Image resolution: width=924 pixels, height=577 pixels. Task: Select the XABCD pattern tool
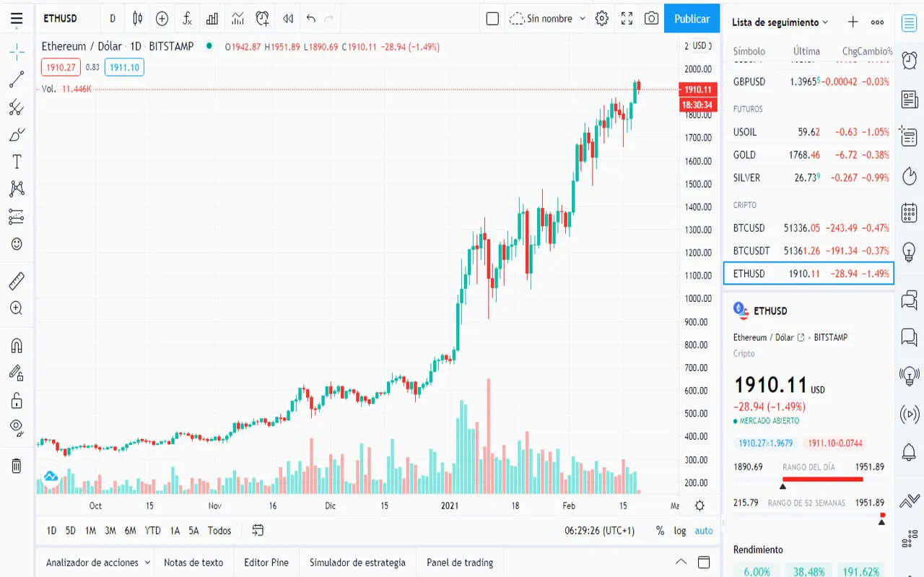pyautogui.click(x=17, y=189)
